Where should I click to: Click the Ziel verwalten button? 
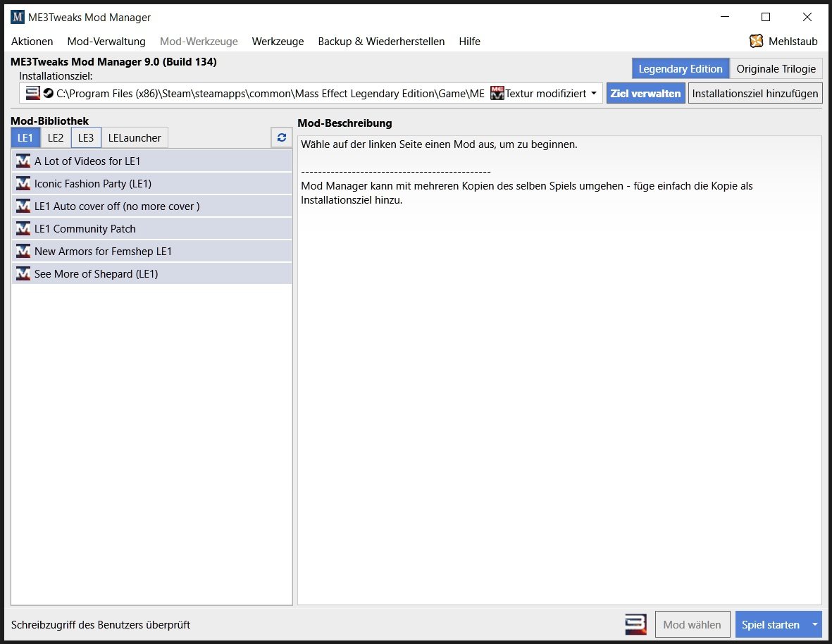pyautogui.click(x=645, y=94)
